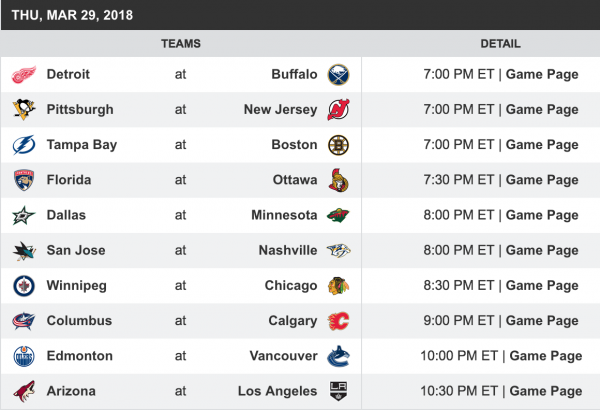The height and width of the screenshot is (410, 600).
Task: Open Game Page for Detroit at Buffalo
Action: point(541,74)
